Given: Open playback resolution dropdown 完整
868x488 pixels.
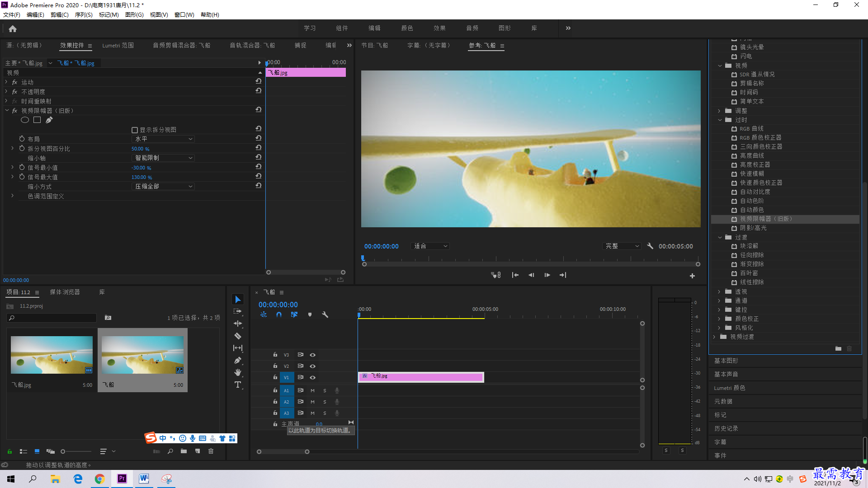Looking at the screenshot, I should coord(622,246).
